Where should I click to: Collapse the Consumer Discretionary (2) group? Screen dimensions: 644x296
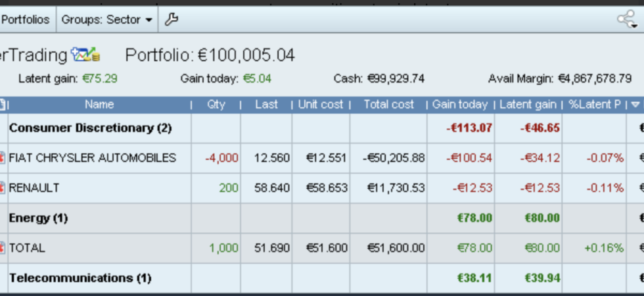click(91, 128)
